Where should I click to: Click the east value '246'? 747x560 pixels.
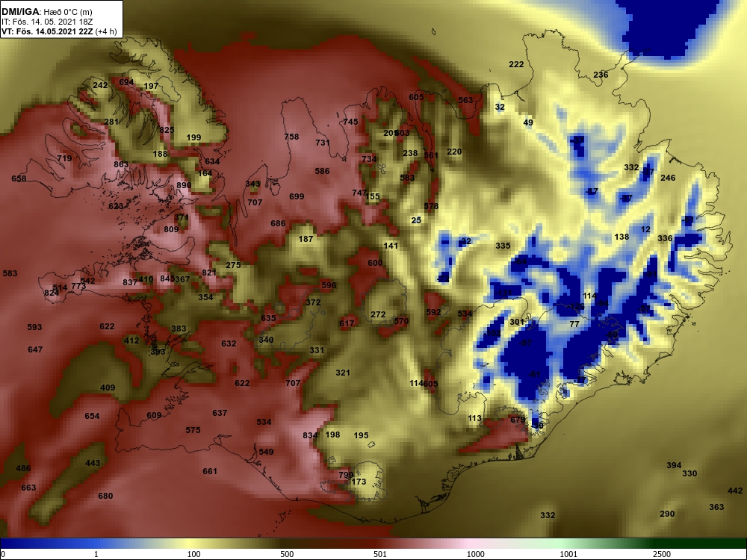click(x=668, y=178)
